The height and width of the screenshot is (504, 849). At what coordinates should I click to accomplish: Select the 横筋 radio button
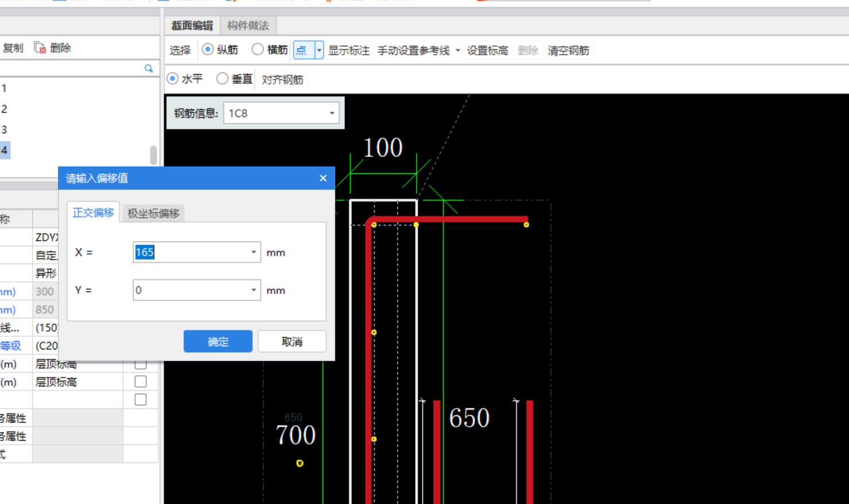tap(258, 50)
